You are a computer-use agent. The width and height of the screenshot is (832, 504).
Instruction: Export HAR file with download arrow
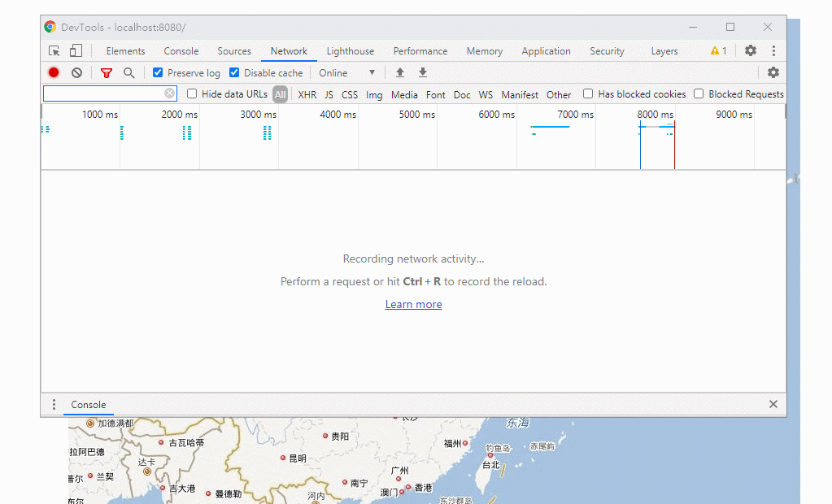(422, 72)
